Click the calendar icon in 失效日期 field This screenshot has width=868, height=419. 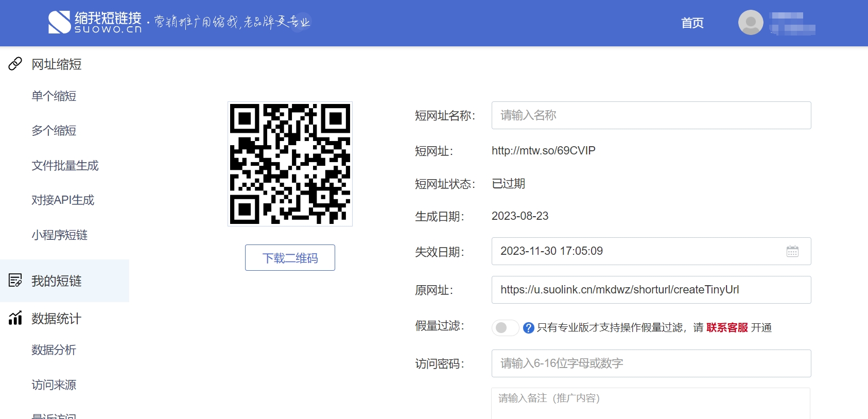[792, 251]
